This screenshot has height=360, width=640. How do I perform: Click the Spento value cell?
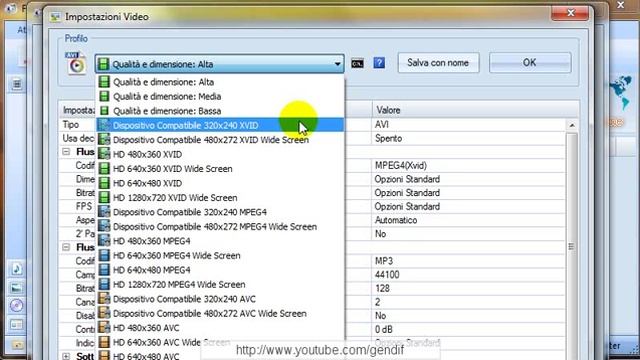[469, 138]
